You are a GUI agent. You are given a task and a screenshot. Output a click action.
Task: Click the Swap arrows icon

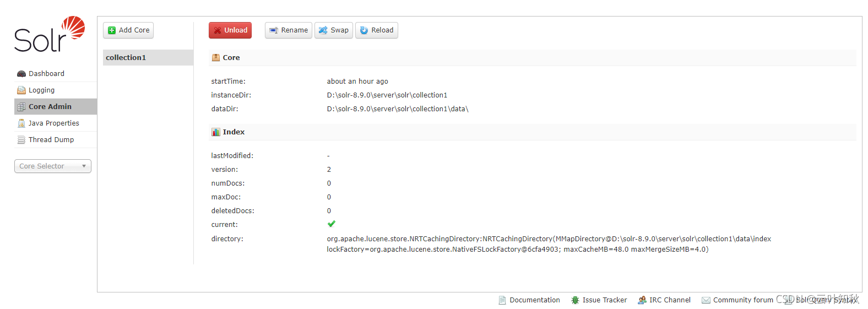coord(323,30)
